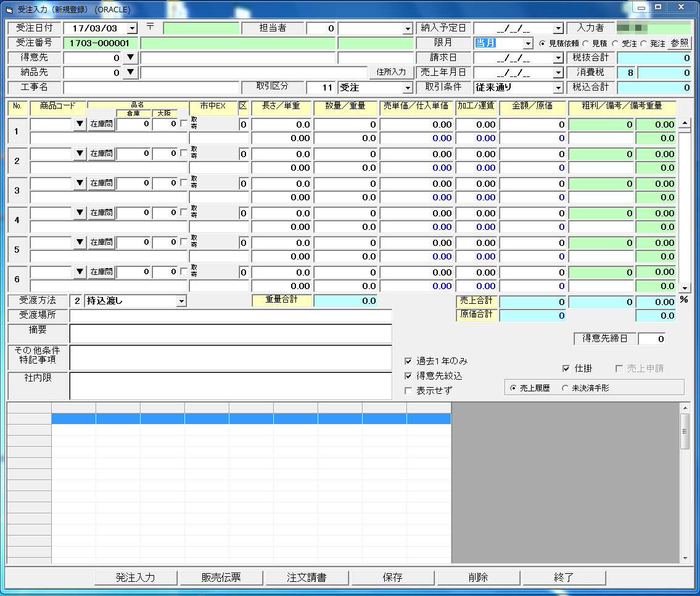Click その他条件特記事項 text area
This screenshot has width=700, height=596.
(231, 357)
